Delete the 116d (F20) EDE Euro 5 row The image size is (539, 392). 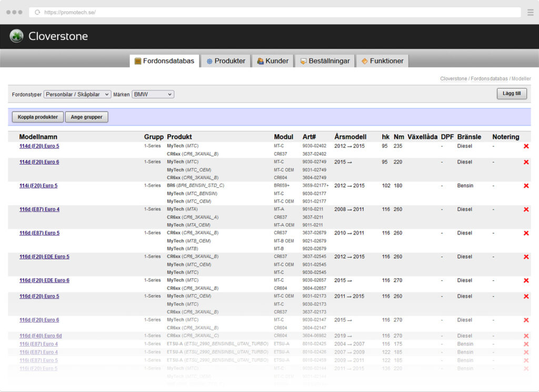(526, 257)
